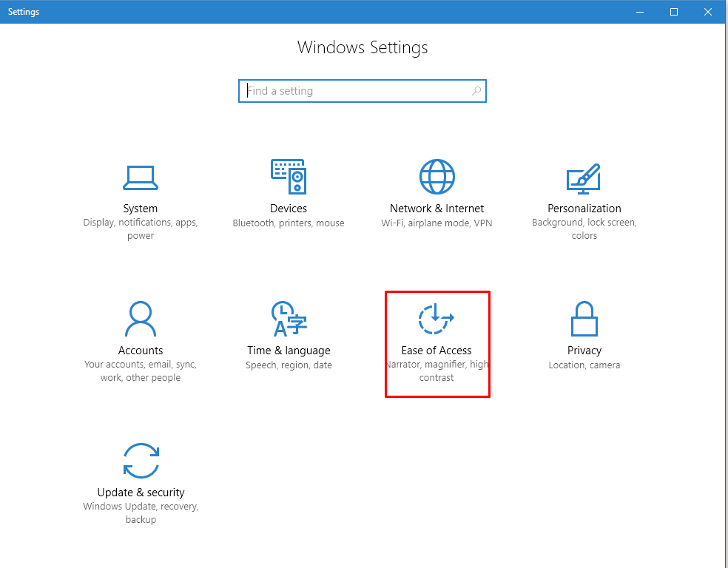
Task: Click the magnifier in the search box
Action: pos(476,90)
